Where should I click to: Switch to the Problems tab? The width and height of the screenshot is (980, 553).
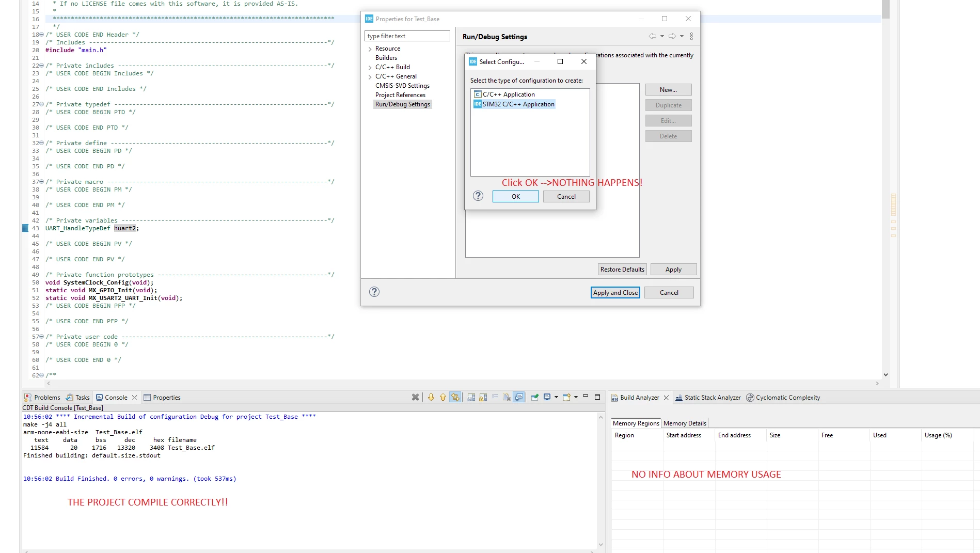pos(42,398)
